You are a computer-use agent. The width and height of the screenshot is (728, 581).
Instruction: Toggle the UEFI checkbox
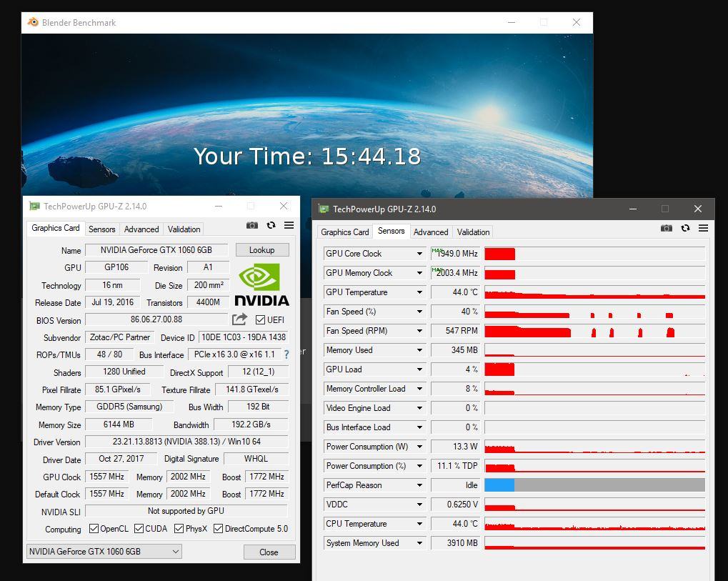pyautogui.click(x=260, y=319)
